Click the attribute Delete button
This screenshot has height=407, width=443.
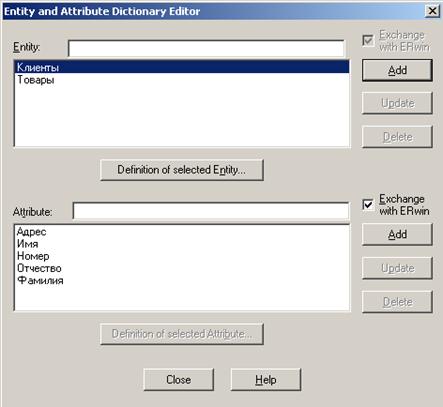point(397,302)
